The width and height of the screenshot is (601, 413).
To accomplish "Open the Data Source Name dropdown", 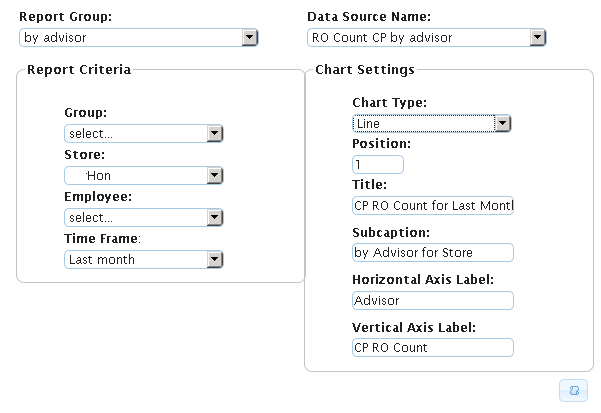I will [426, 38].
